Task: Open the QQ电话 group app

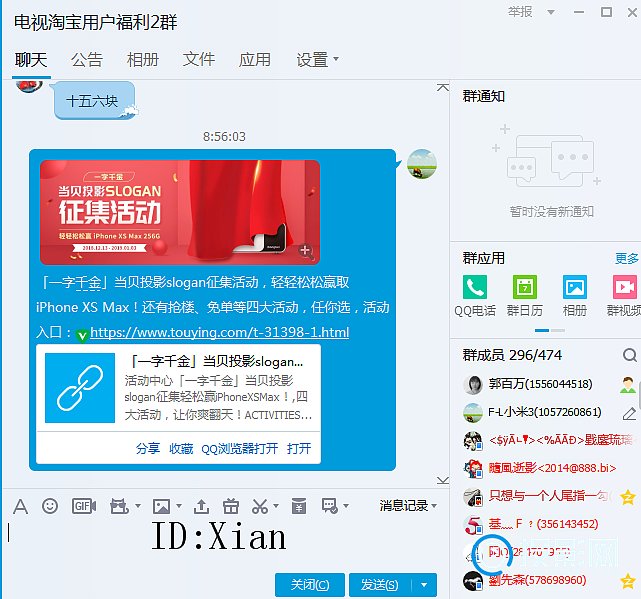Action: point(475,287)
